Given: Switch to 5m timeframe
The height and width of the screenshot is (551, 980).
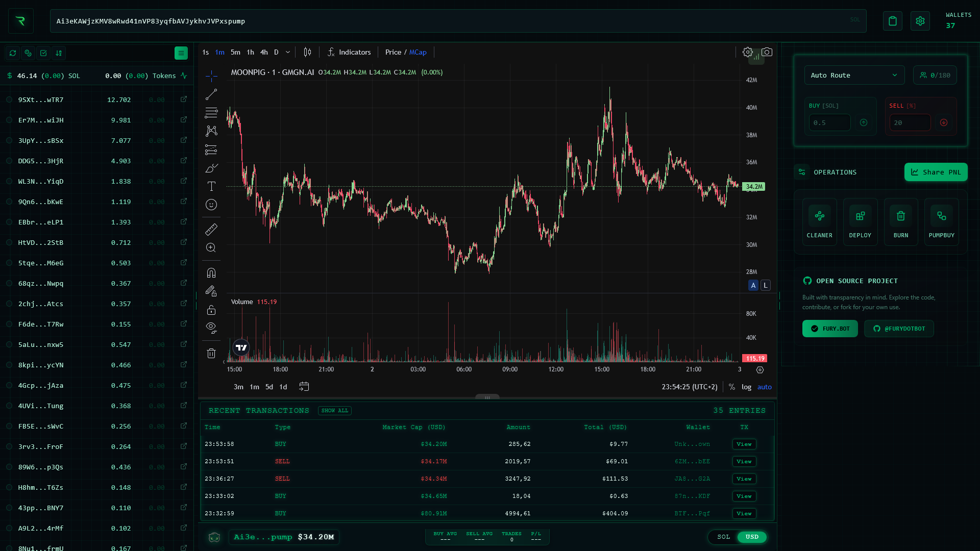Looking at the screenshot, I should click(235, 52).
